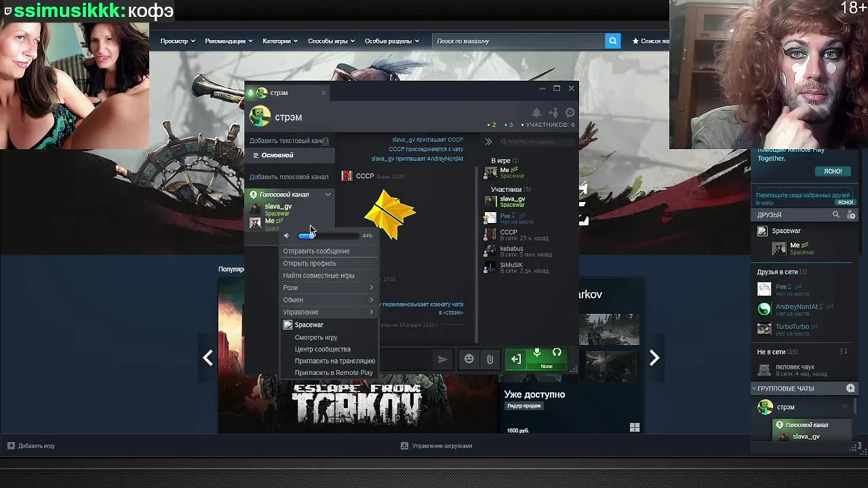Screen dimensions: 868x488
Task: Adjust user volume slider at 44%
Action: pos(329,236)
